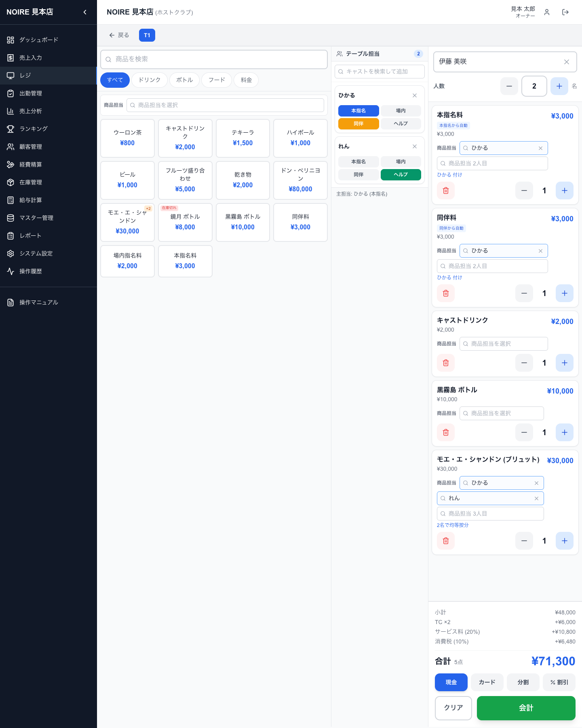Remove the キャストドリンク item with the trash icon
This screenshot has width=582, height=728.
click(446, 363)
